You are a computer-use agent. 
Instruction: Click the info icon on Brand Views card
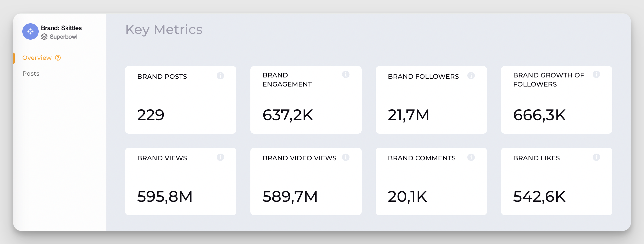[x=221, y=157]
